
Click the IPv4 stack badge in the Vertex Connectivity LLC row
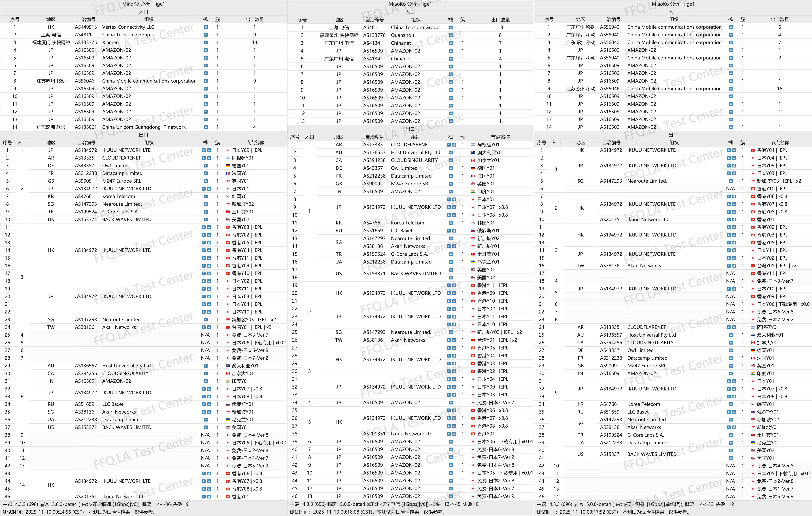coord(206,27)
